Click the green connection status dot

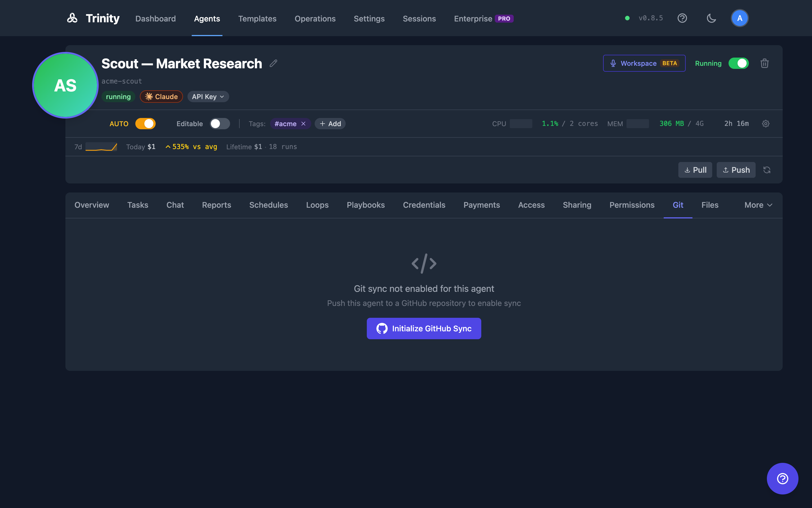tap(627, 18)
